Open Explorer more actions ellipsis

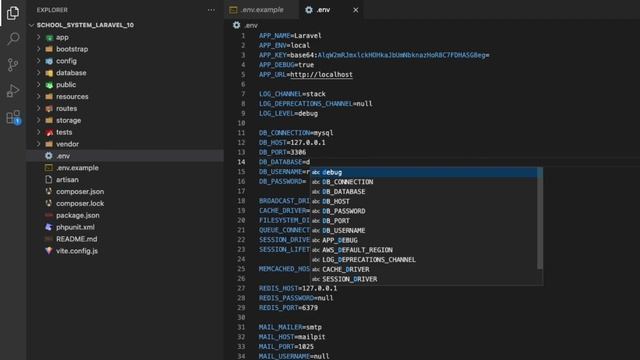pos(211,10)
